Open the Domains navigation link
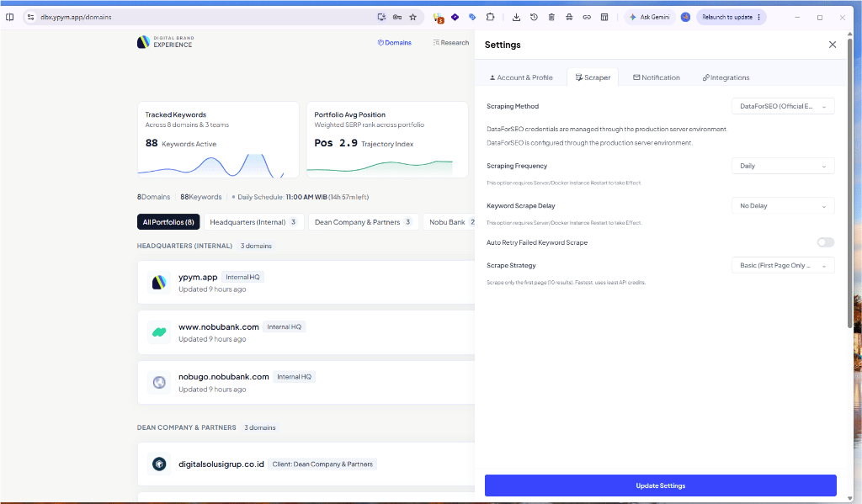Image resolution: width=862 pixels, height=504 pixels. (394, 42)
